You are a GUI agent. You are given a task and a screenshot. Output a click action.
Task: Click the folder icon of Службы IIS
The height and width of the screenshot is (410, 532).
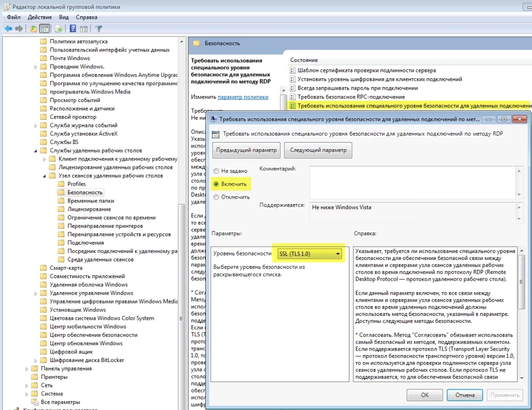point(44,142)
